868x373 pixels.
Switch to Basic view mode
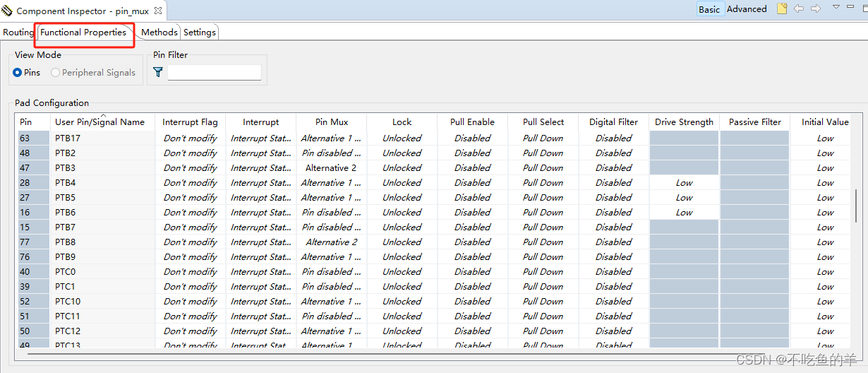click(709, 9)
